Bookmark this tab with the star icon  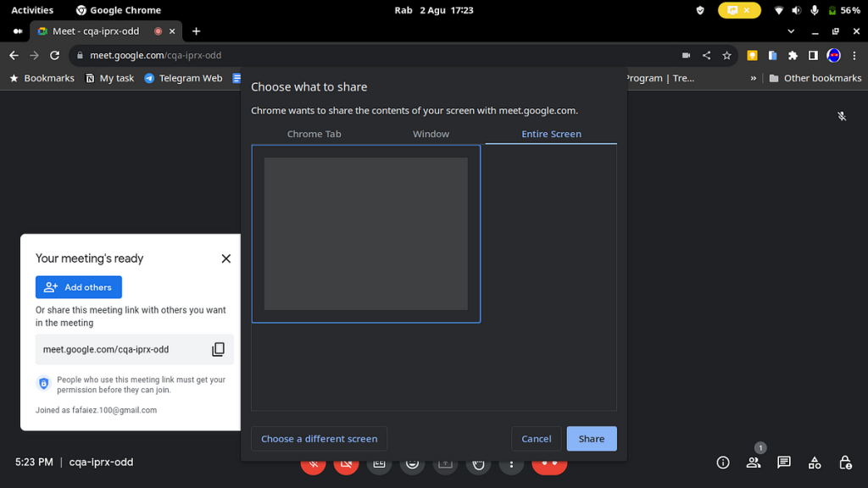tap(726, 55)
